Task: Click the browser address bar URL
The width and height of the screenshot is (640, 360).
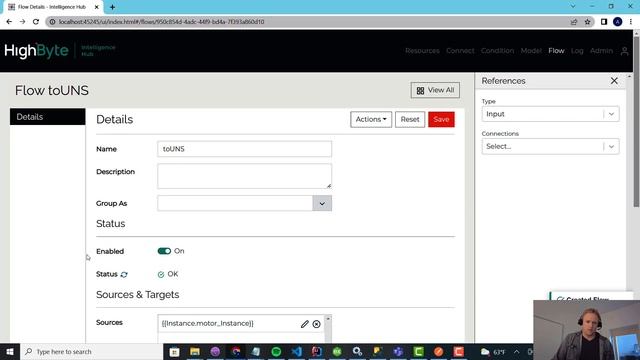Action: click(161, 22)
